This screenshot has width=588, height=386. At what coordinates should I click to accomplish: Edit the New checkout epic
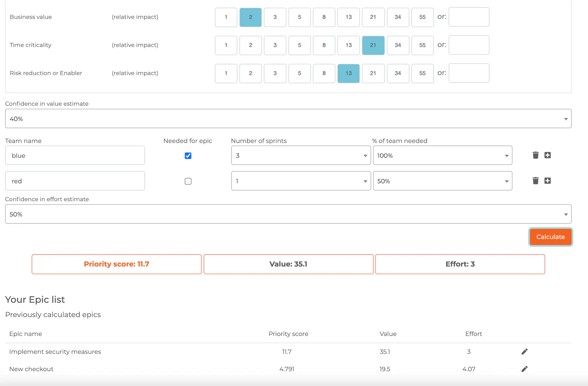pos(524,369)
